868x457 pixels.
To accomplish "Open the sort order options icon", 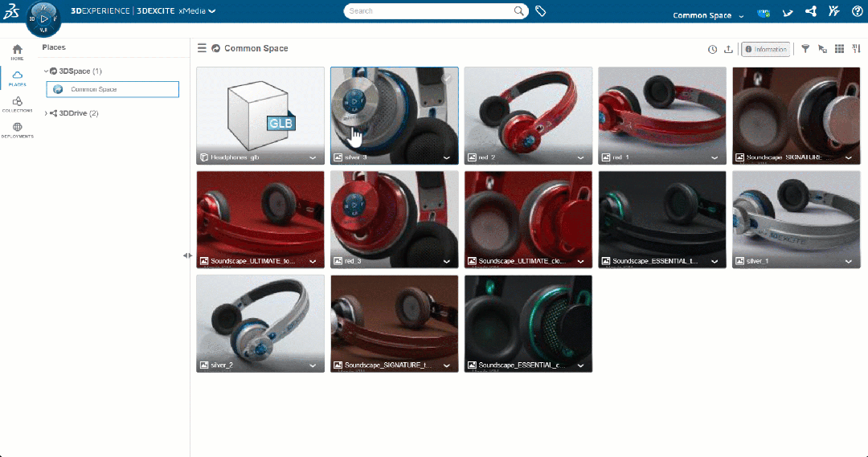I will (857, 49).
